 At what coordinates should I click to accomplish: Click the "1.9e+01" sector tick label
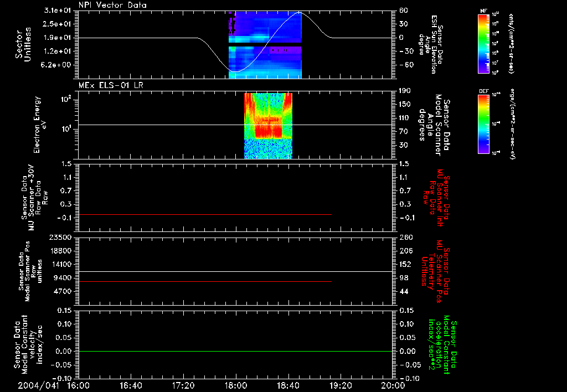tap(58, 38)
